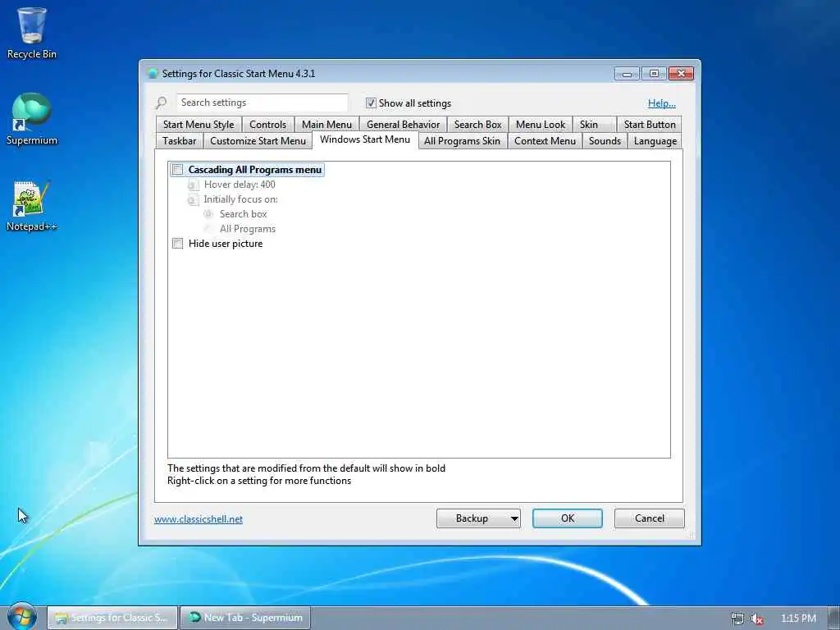The image size is (840, 630).
Task: Select the Supermium desktop shortcut
Action: click(x=32, y=119)
